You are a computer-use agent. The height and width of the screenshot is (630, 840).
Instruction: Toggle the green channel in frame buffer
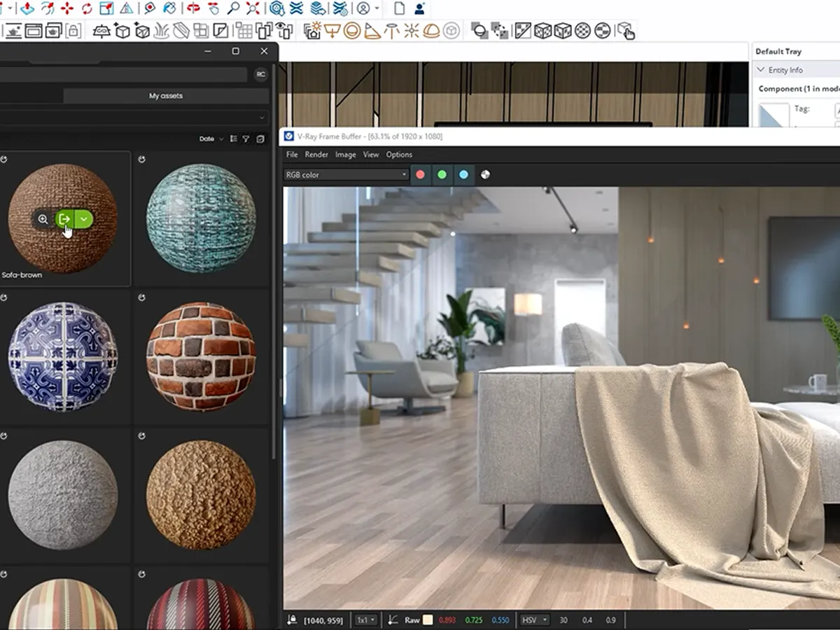click(x=442, y=174)
